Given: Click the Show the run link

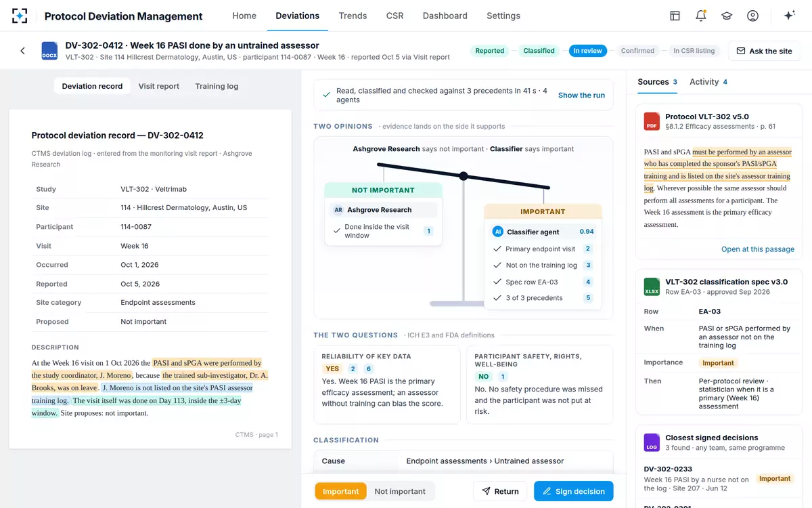Looking at the screenshot, I should 581,95.
